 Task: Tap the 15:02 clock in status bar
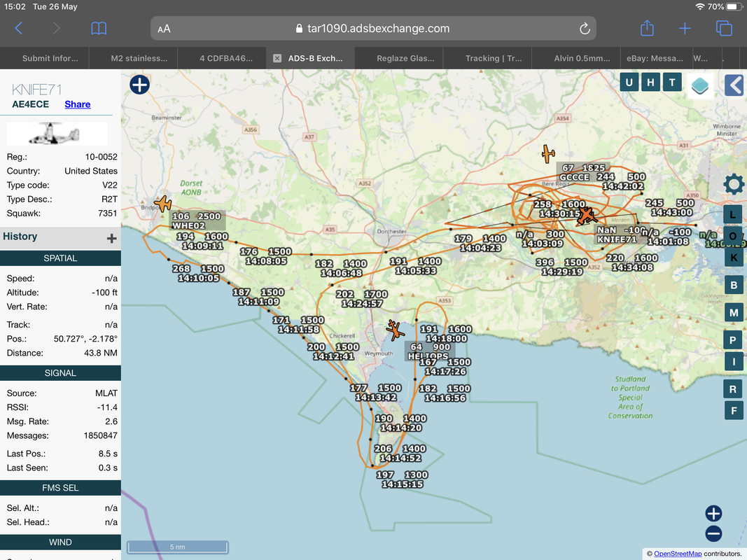click(15, 7)
